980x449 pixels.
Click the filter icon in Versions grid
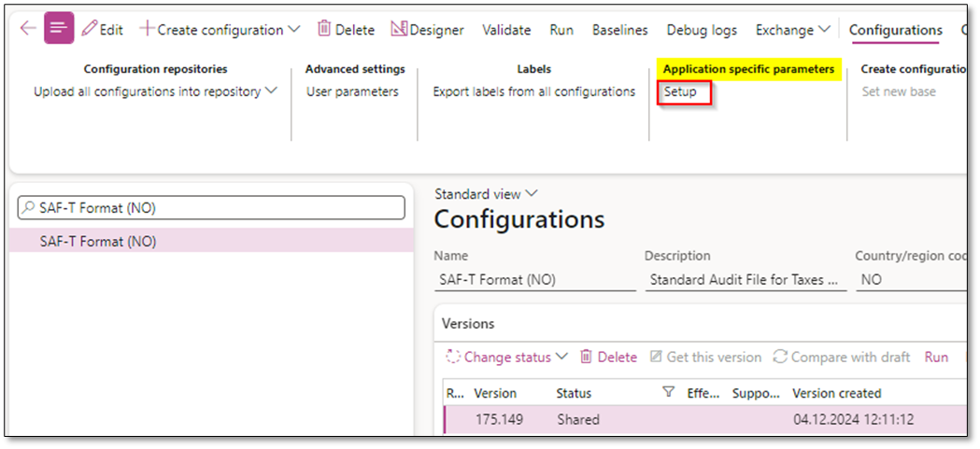pyautogui.click(x=668, y=393)
